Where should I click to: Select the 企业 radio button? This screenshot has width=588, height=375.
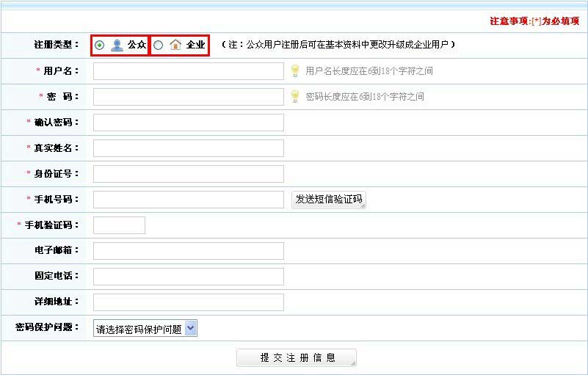[x=159, y=45]
